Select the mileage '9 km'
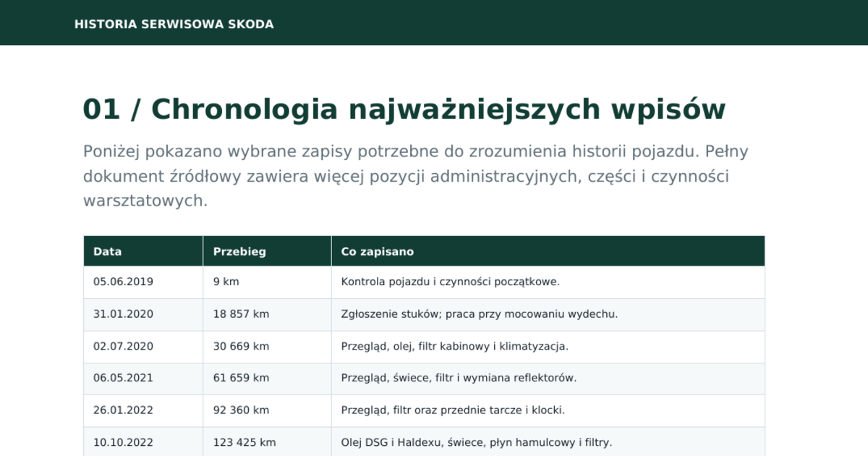This screenshot has height=456, width=868. [x=226, y=282]
